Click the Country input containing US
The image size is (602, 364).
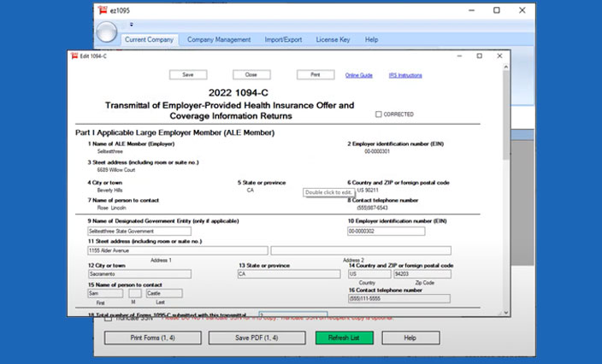pos(369,274)
